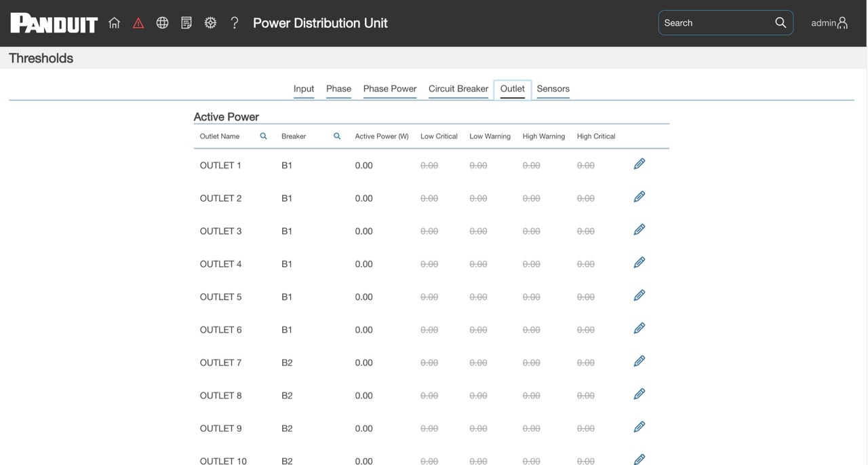Edit thresholds for OUTLET 3
Viewport: 868px width, 465px height.
point(639,229)
